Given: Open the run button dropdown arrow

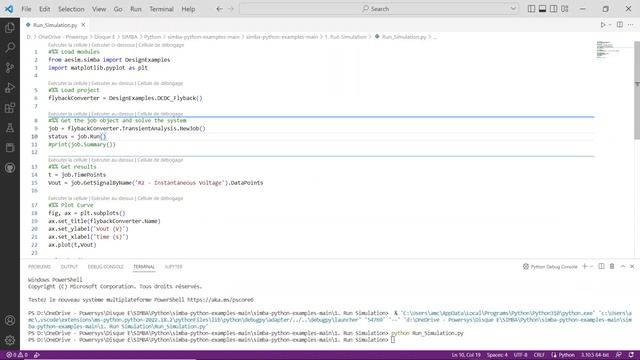Looking at the screenshot, I should tap(610, 25).
